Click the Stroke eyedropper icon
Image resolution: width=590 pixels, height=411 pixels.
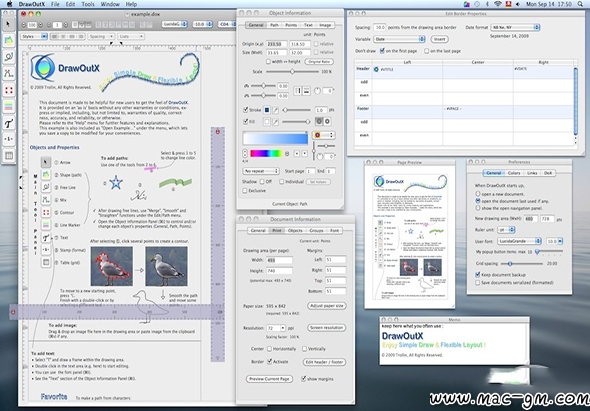coord(275,110)
